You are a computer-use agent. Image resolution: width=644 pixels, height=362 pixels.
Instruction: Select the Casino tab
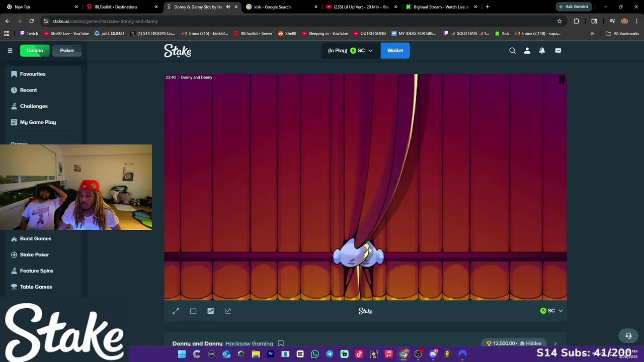pos(35,50)
